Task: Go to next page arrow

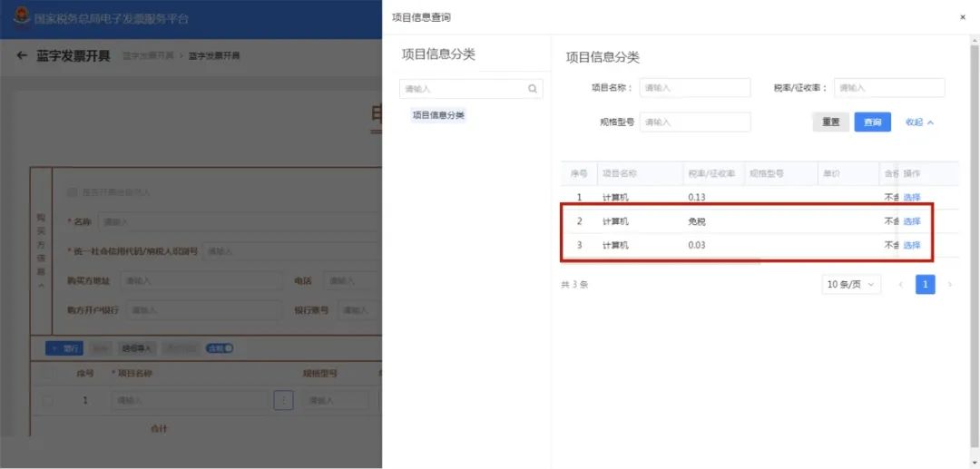Action: click(x=950, y=285)
